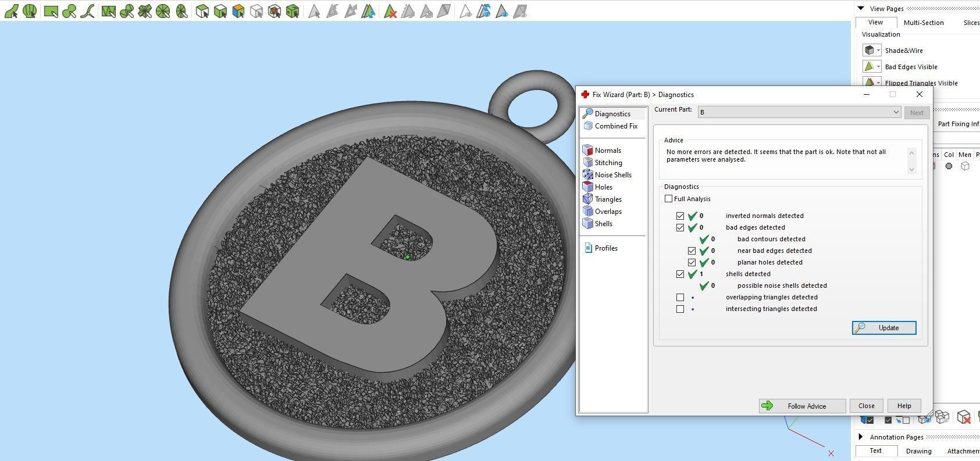Viewport: 980px width, 461px height.
Task: Uncheck shells detected checkbox
Action: 680,274
